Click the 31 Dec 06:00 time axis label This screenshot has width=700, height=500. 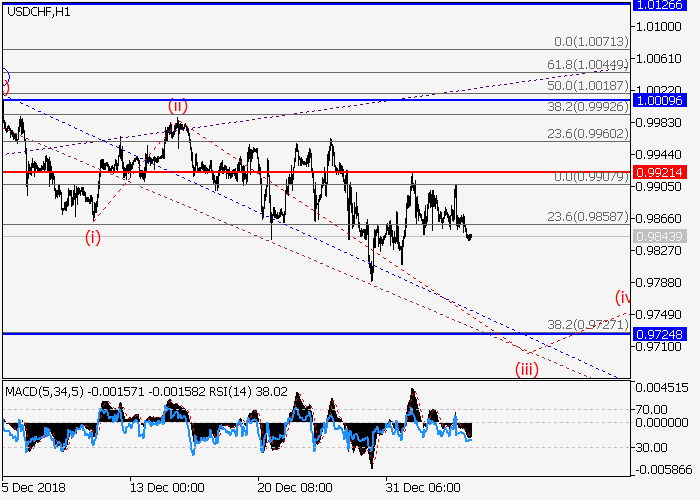click(423, 488)
